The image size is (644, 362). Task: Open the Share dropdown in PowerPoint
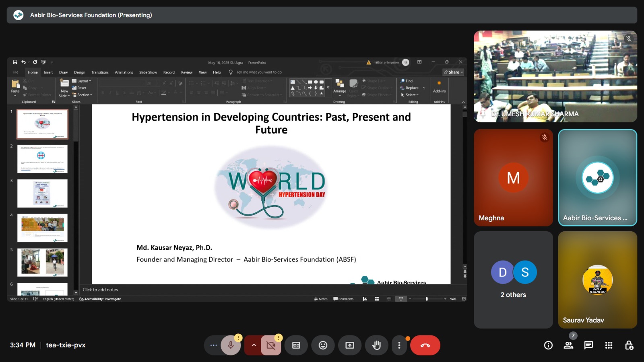coord(454,72)
